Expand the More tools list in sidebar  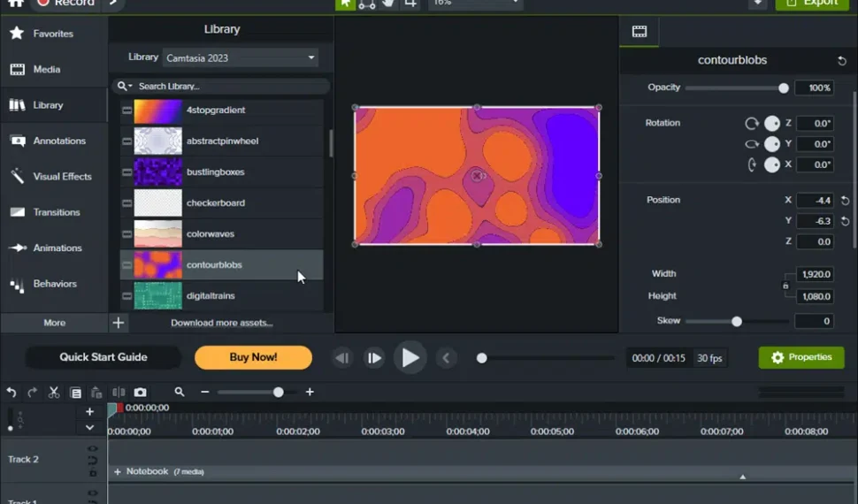coord(54,323)
